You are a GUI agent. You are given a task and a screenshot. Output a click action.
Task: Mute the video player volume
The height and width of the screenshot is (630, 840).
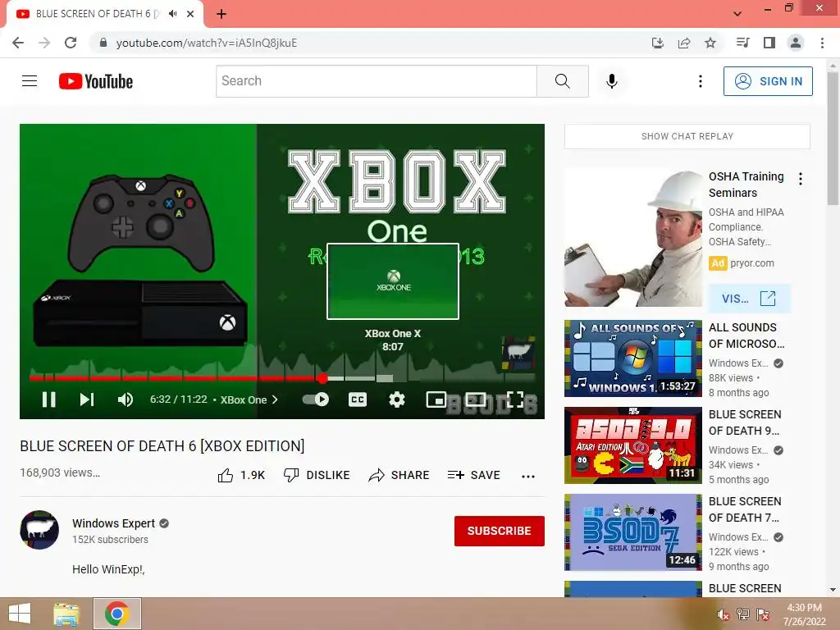126,399
